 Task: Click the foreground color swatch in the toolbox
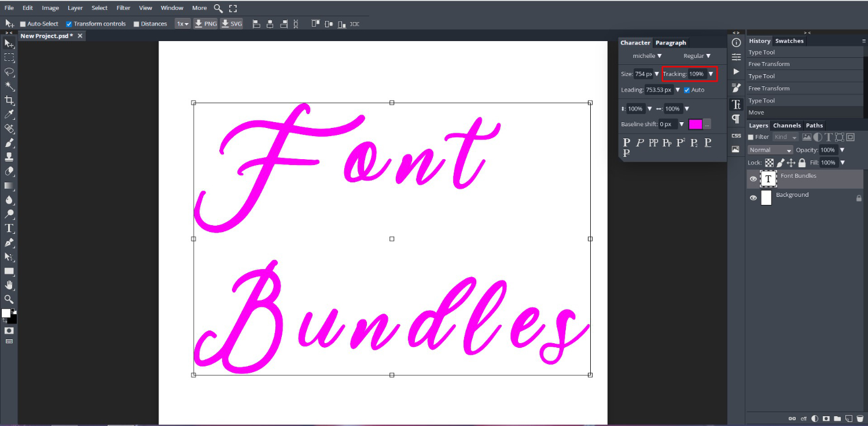[6, 313]
